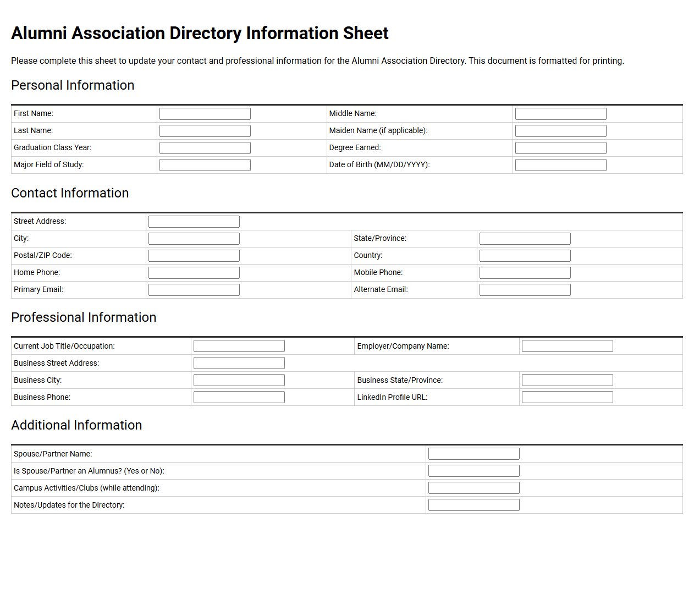Click the 'Contact Information' section heading
694x616 pixels.
click(70, 193)
